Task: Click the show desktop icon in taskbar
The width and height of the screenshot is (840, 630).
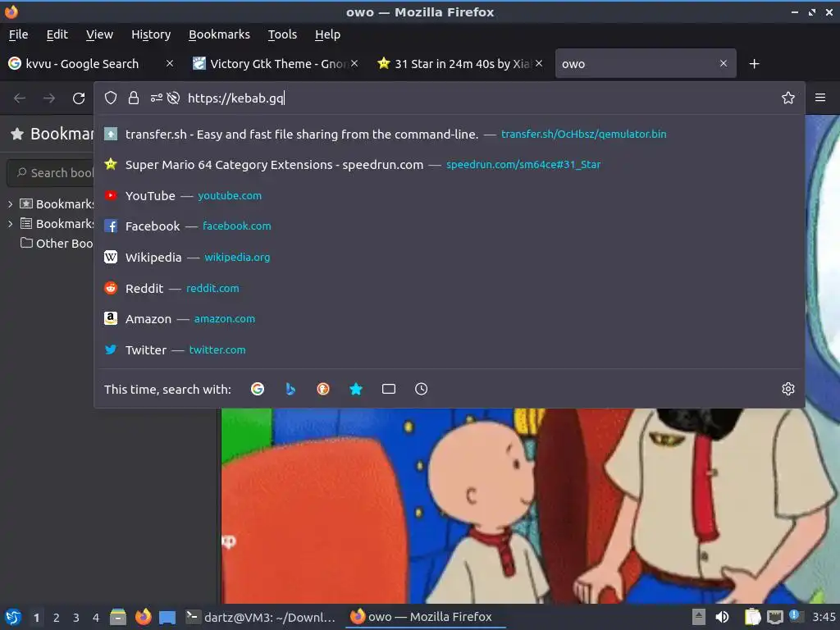Action: [x=167, y=618]
